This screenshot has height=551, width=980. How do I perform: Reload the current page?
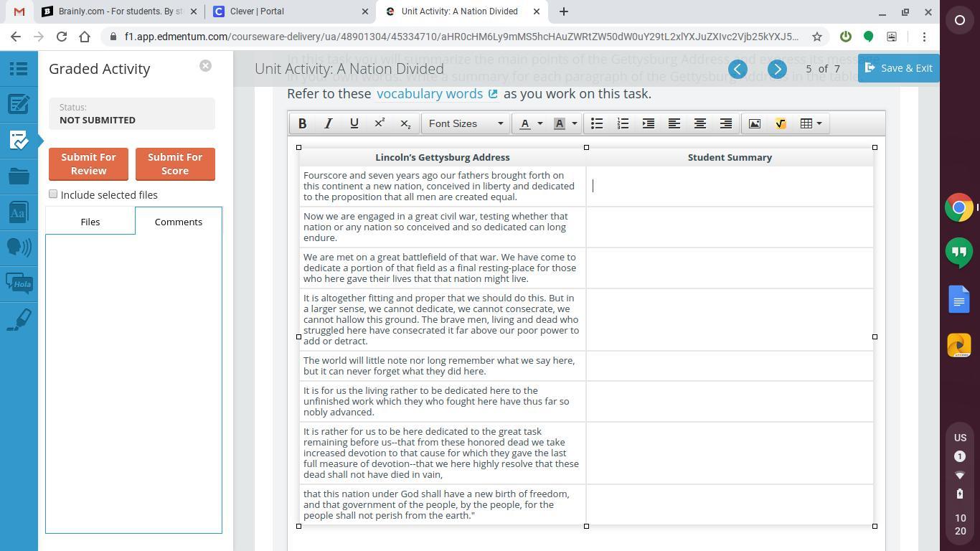(62, 37)
